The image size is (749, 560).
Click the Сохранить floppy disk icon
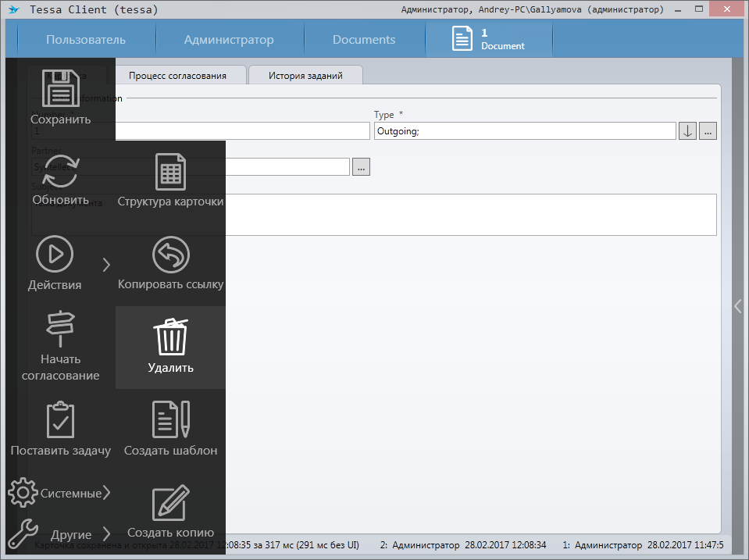60,88
